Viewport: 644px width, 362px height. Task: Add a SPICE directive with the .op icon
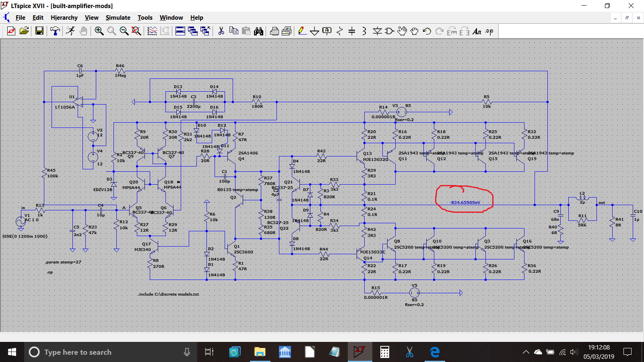pos(489,31)
